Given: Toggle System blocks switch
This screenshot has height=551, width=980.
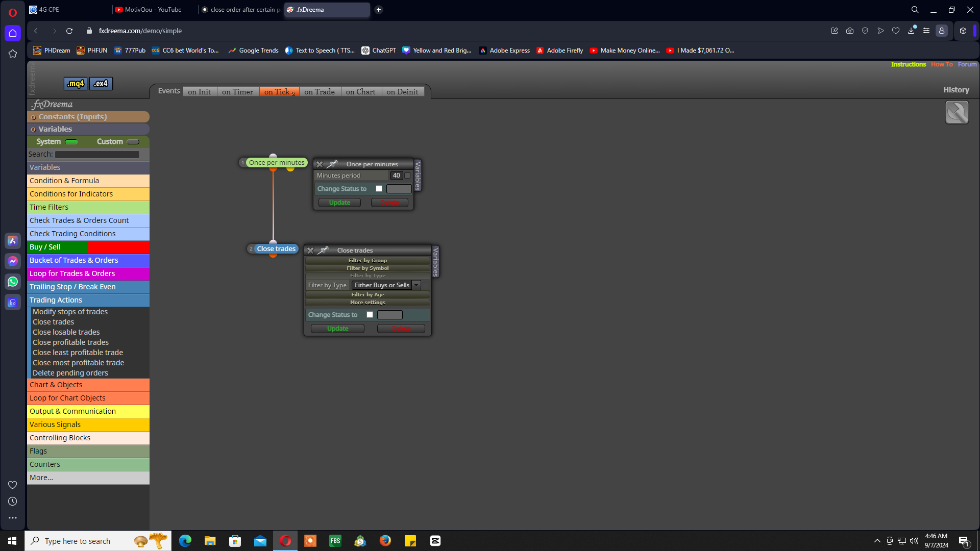Looking at the screenshot, I should pyautogui.click(x=71, y=142).
